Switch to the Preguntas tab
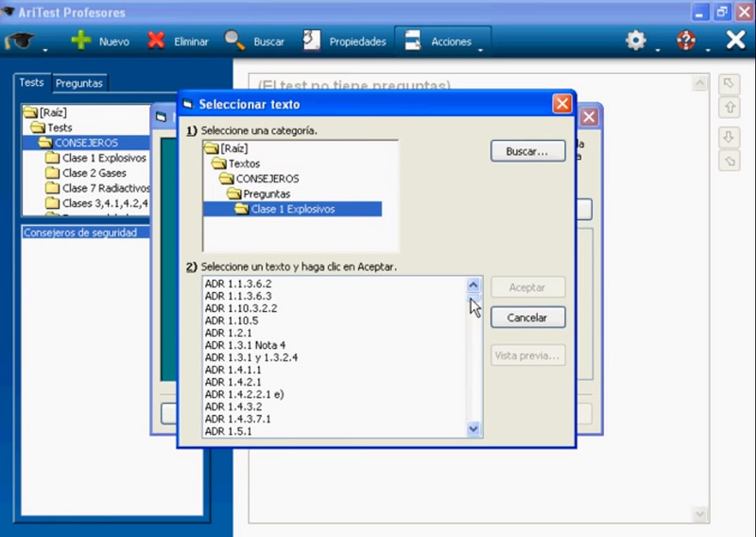Screen dimensions: 756x537 [79, 83]
